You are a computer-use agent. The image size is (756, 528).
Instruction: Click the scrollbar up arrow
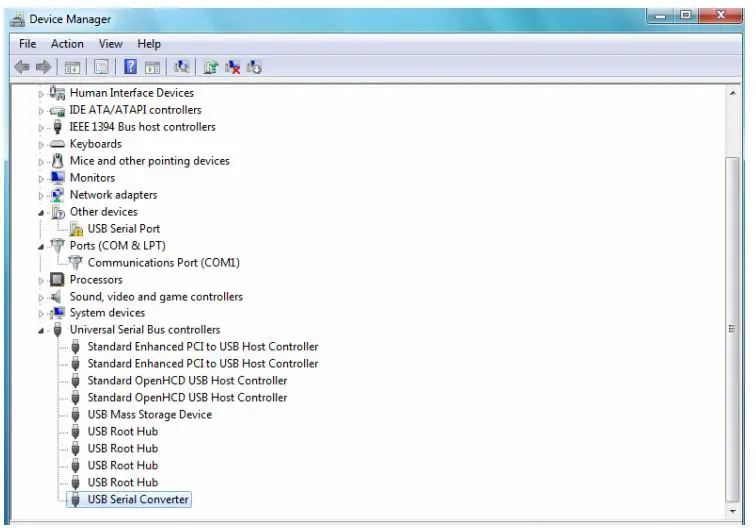pos(732,93)
